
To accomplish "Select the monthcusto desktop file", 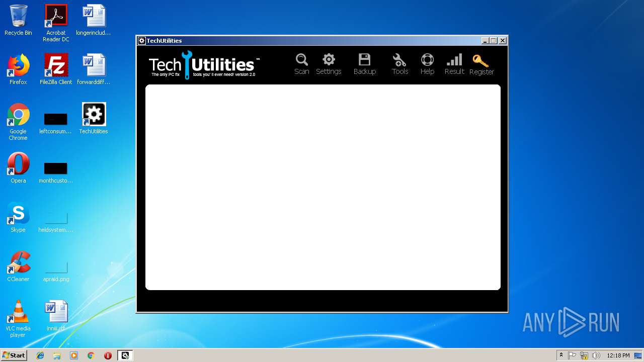I will 56,172.
